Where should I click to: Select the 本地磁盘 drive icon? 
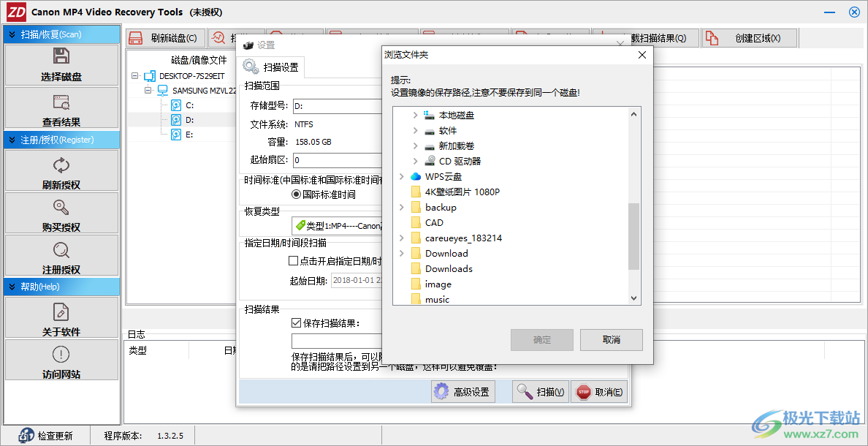[x=430, y=116]
